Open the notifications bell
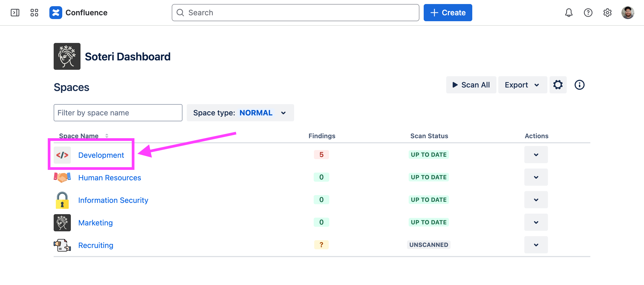Image resolution: width=644 pixels, height=285 pixels. (569, 13)
